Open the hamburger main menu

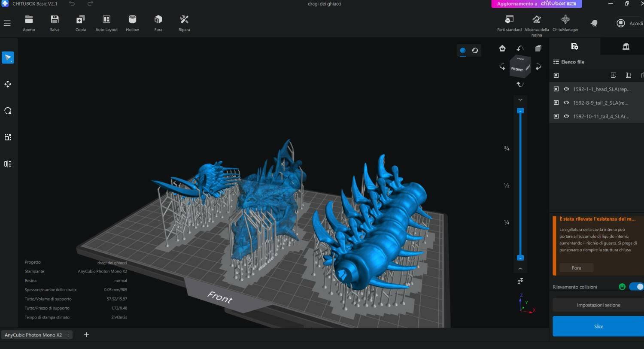click(7, 23)
